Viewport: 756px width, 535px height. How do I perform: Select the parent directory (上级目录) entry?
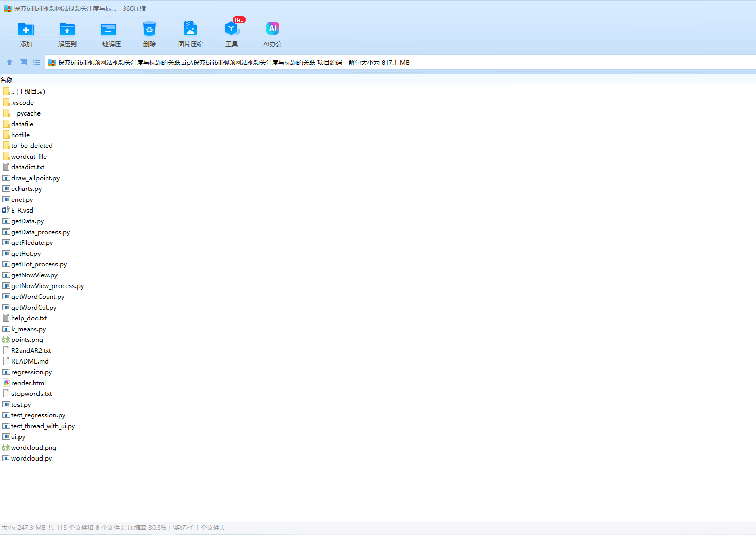tap(28, 92)
